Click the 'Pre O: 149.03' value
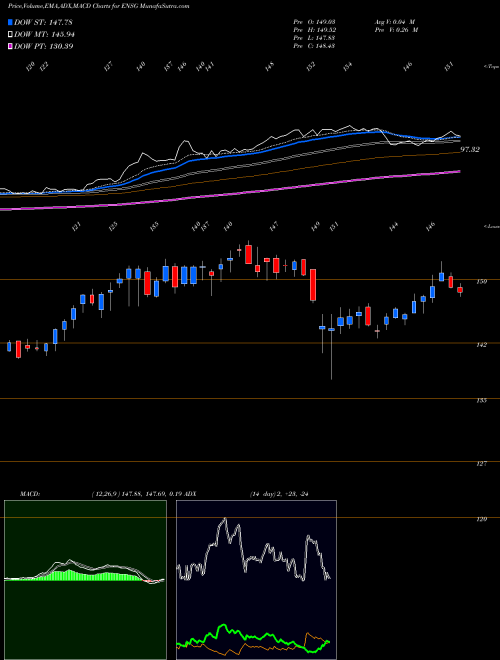The width and height of the screenshot is (500, 660). click(x=314, y=22)
